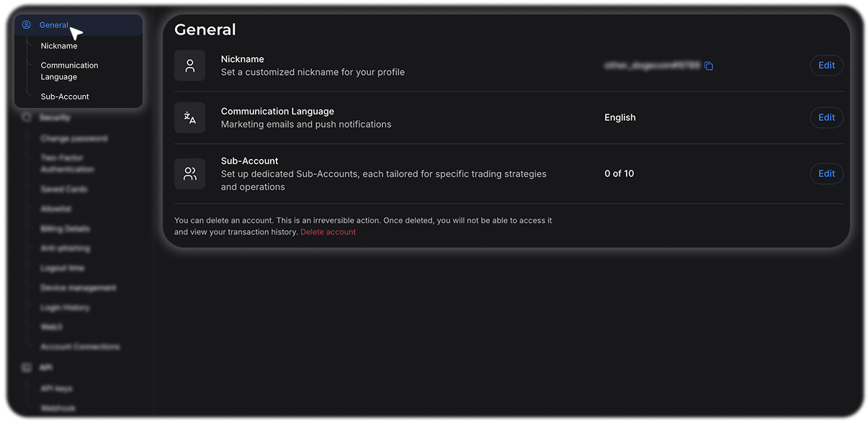The width and height of the screenshot is (868, 421).
Task: Click the General profile icon in sidebar
Action: [x=27, y=25]
